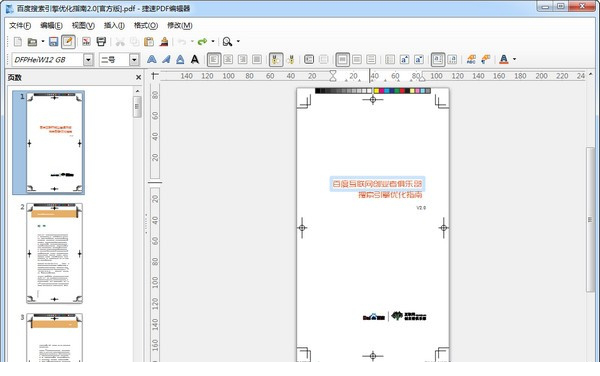The image size is (600, 376).
Task: Open the 修改(M) menu
Action: tap(179, 25)
